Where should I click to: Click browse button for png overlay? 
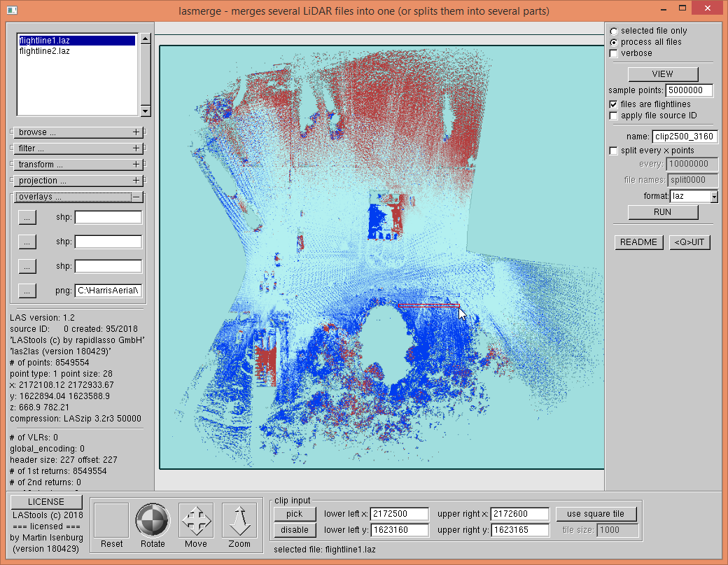coord(27,290)
